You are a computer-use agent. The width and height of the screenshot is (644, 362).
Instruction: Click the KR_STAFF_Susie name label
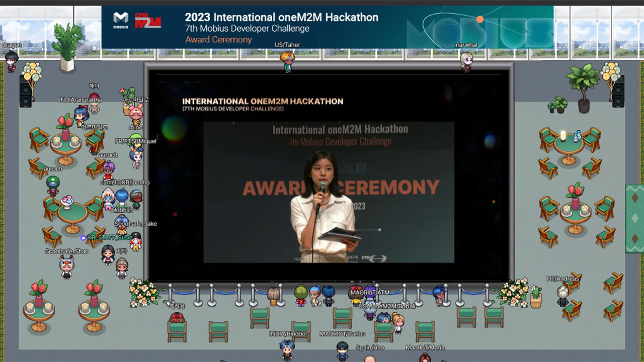click(x=110, y=237)
